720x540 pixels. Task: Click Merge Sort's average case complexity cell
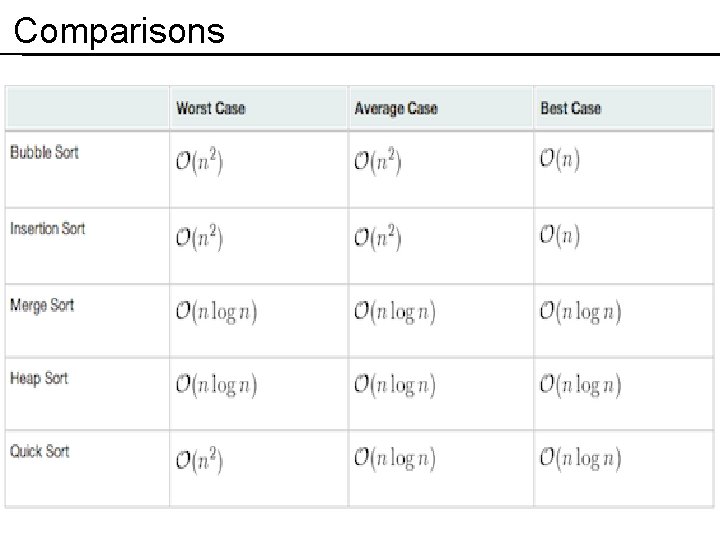pyautogui.click(x=395, y=312)
